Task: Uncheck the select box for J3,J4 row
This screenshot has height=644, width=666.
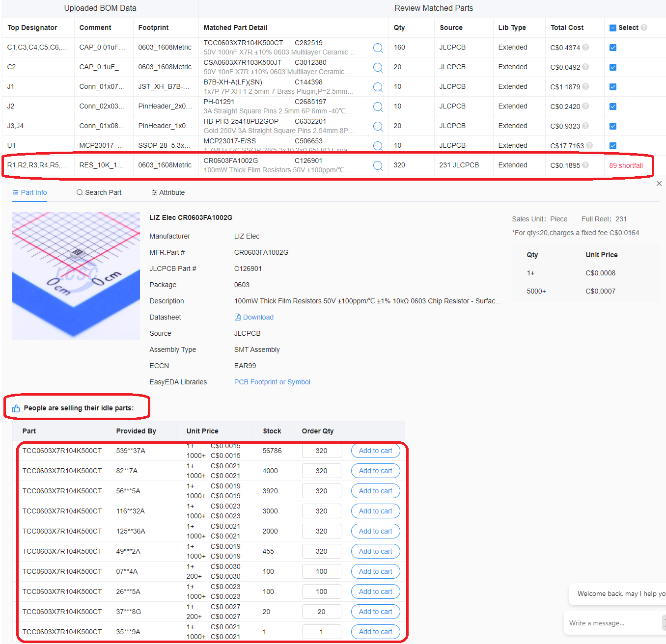Action: [613, 126]
